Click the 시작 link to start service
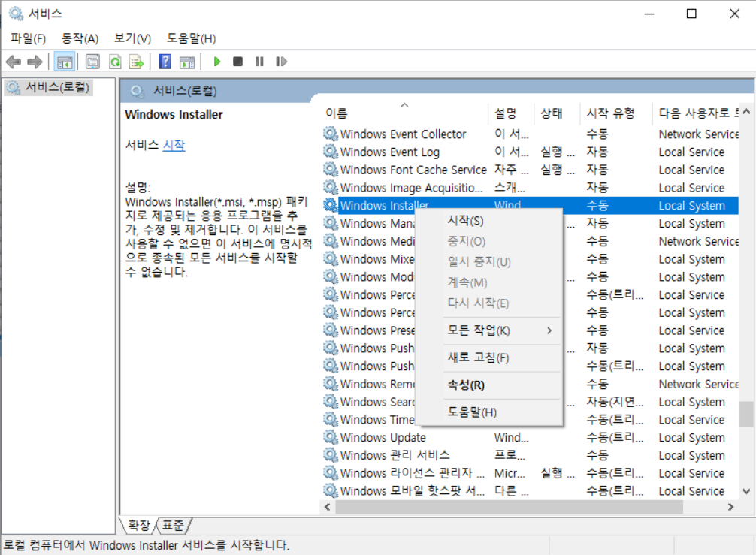The height and width of the screenshot is (555, 756). [x=174, y=146]
